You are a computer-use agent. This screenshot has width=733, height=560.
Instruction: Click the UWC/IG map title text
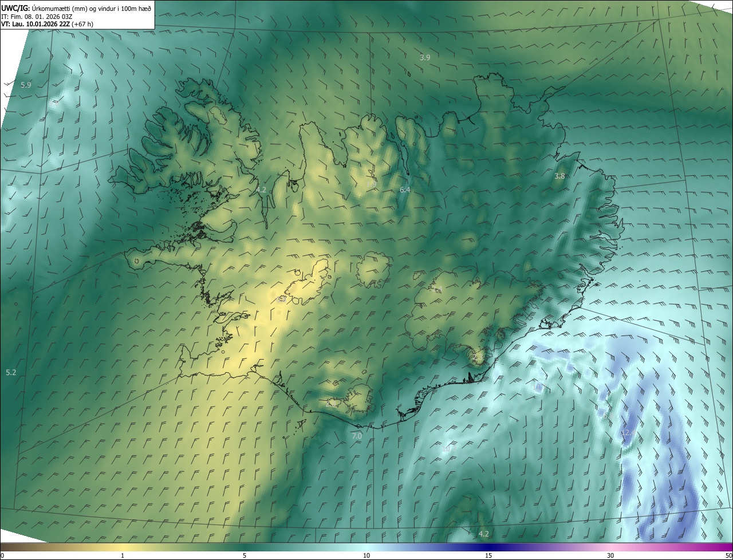(76, 7)
